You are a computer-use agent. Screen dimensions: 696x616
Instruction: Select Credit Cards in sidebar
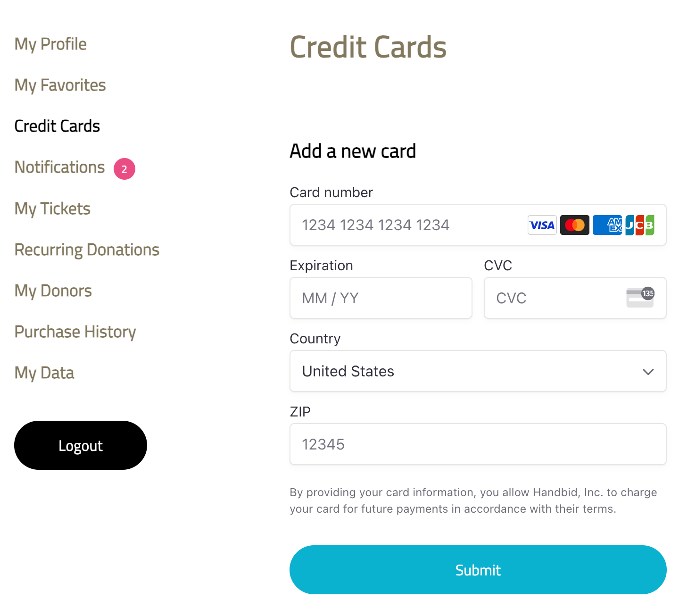[x=57, y=126]
